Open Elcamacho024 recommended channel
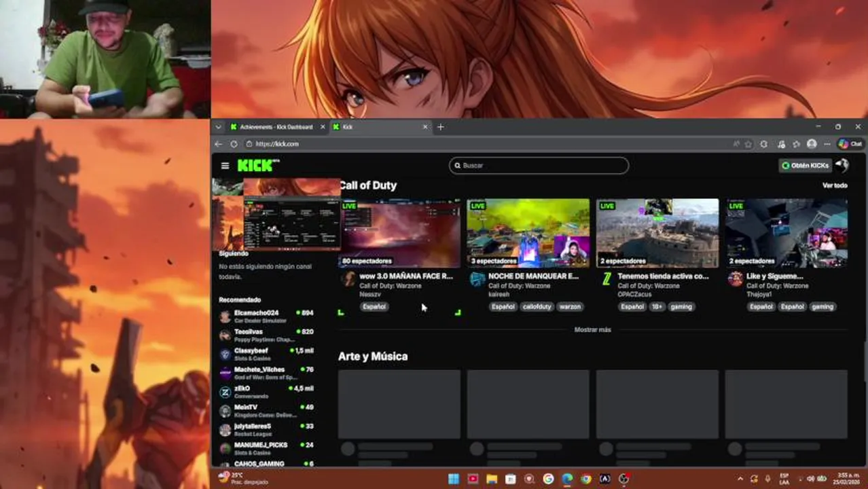The image size is (868, 489). click(266, 316)
